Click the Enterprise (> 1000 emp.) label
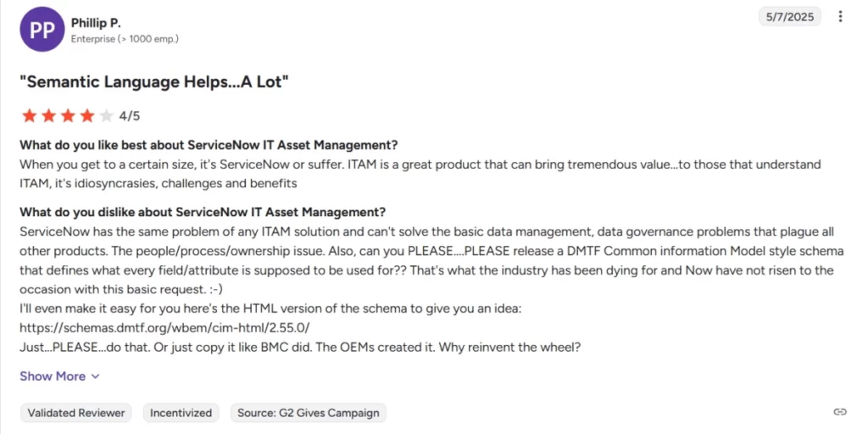 click(125, 39)
